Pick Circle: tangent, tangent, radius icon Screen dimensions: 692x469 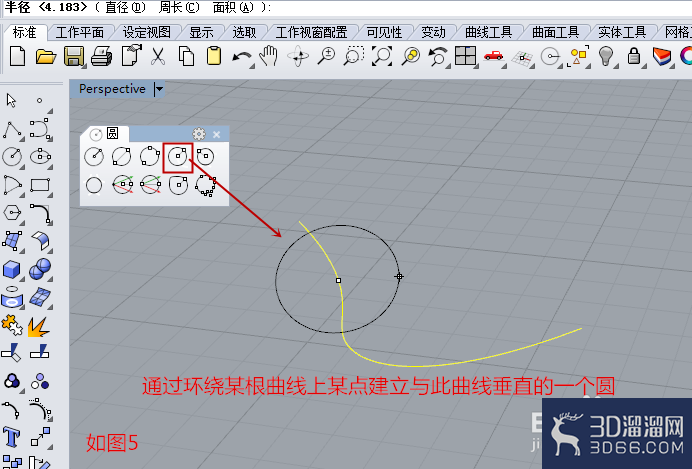tap(205, 157)
